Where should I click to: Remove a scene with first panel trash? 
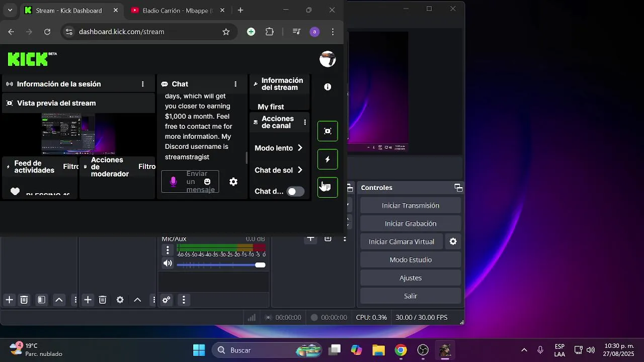pos(24,300)
